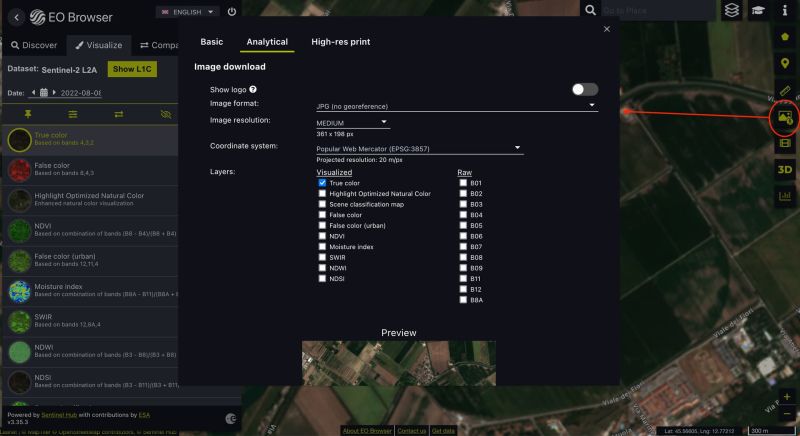
Task: Toggle the Show logo switch
Action: [x=585, y=89]
